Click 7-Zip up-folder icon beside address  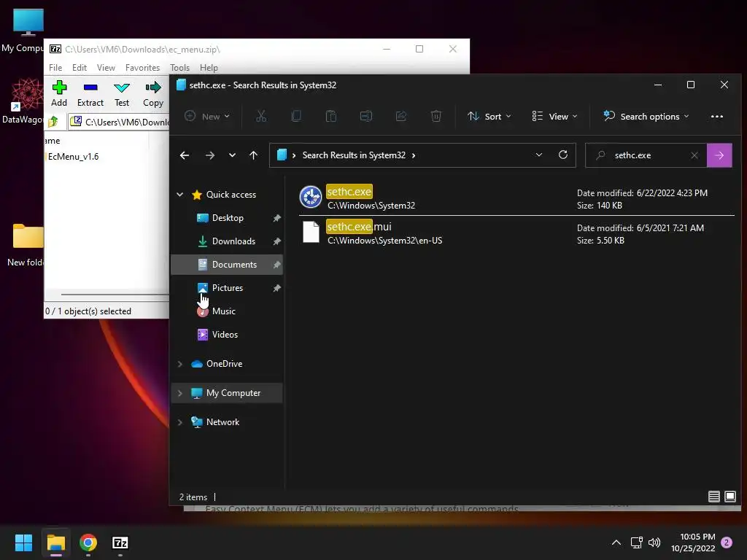[53, 122]
